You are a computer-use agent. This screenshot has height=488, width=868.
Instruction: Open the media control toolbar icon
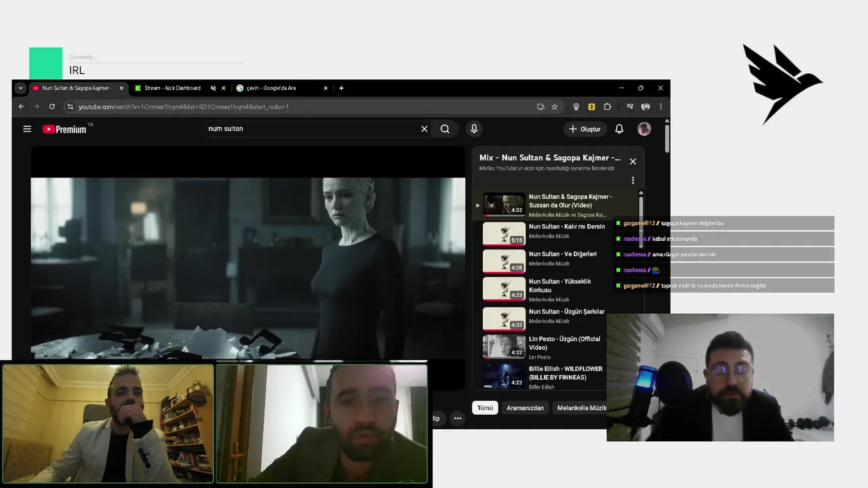tap(630, 106)
